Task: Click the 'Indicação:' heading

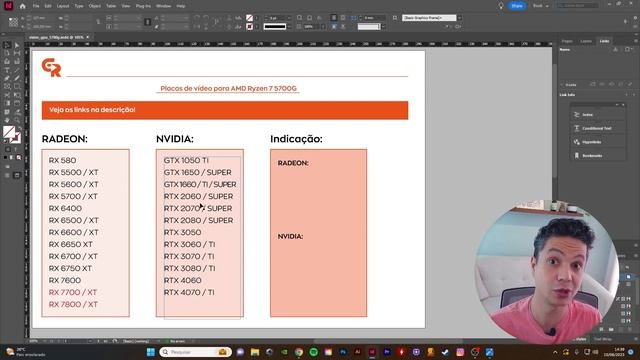Action: coord(296,139)
